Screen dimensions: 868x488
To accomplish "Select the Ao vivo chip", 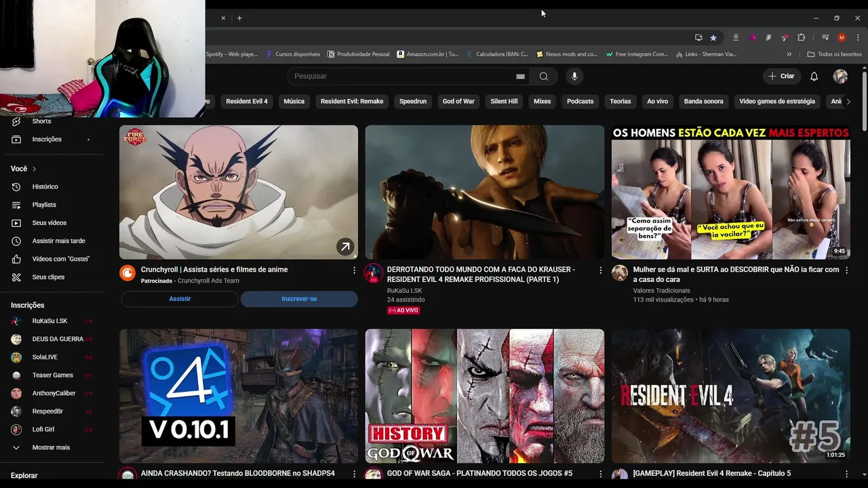I will pyautogui.click(x=658, y=102).
